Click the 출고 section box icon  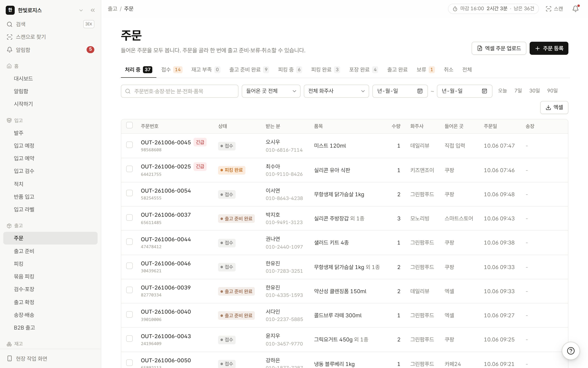point(9,226)
